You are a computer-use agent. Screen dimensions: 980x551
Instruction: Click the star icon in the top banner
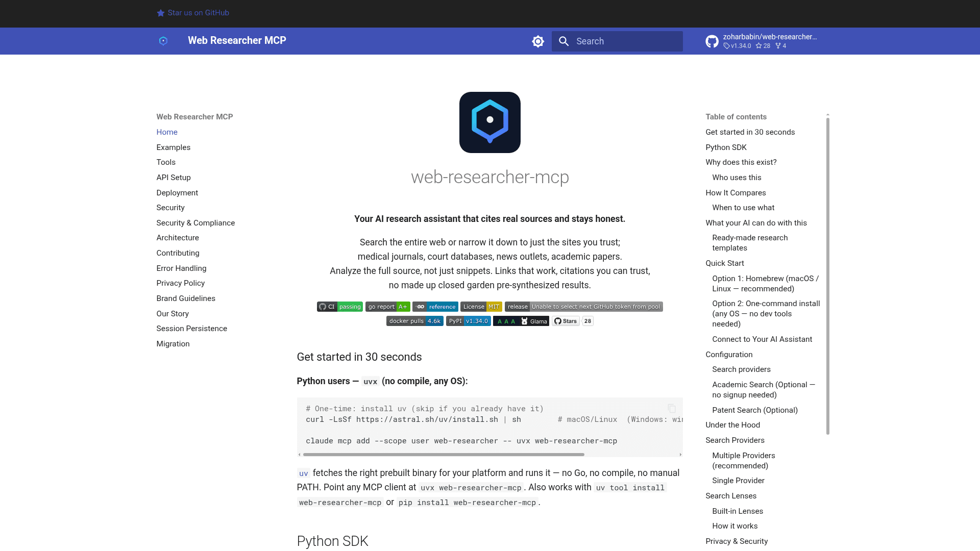click(x=161, y=13)
